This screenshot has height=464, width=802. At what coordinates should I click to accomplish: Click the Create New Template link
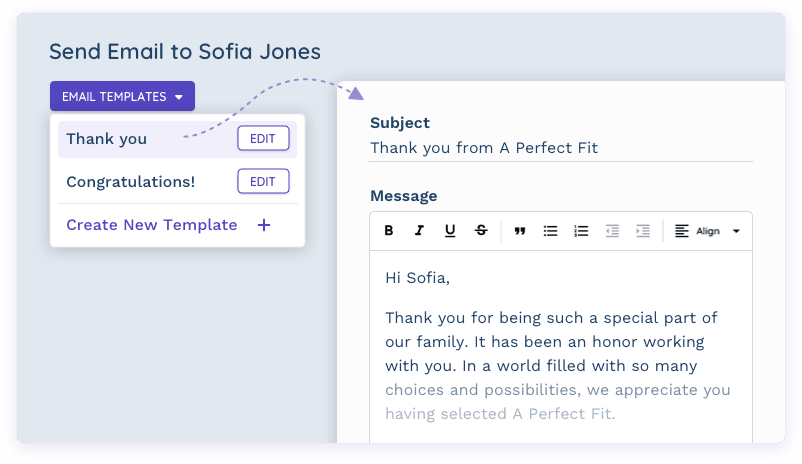(x=152, y=225)
